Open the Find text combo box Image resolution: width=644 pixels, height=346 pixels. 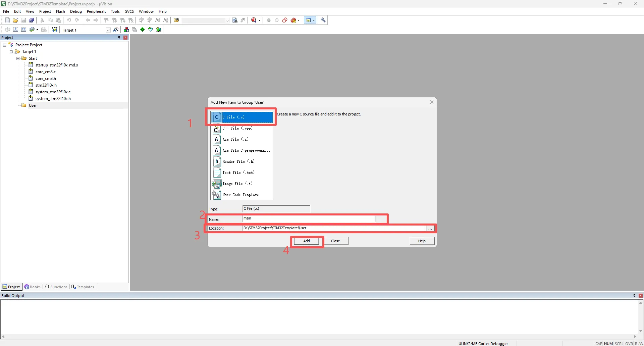point(206,20)
